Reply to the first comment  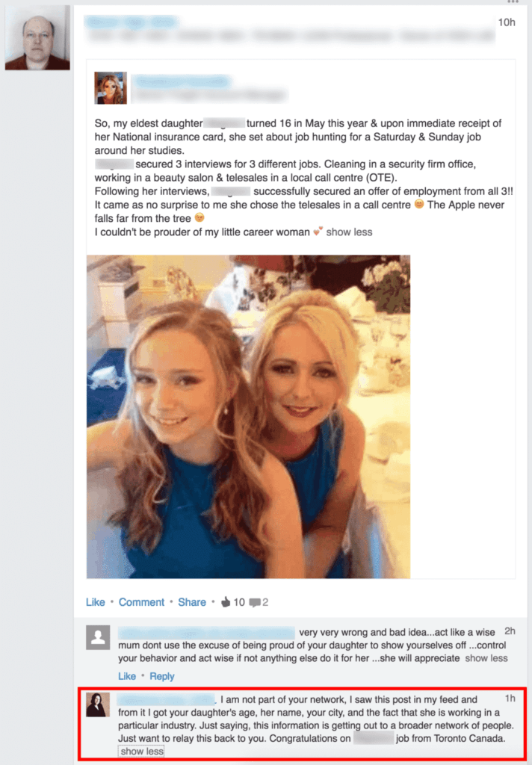tap(162, 676)
